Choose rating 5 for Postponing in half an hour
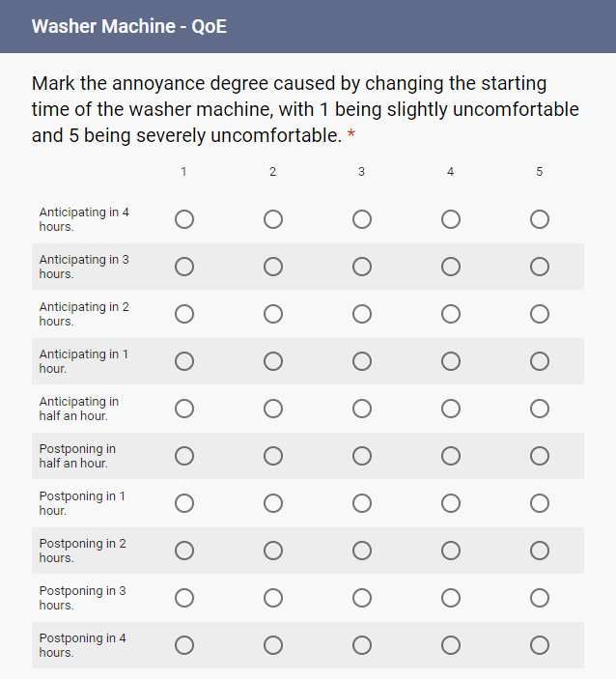Screen dimensions: 616x679 [x=540, y=456]
